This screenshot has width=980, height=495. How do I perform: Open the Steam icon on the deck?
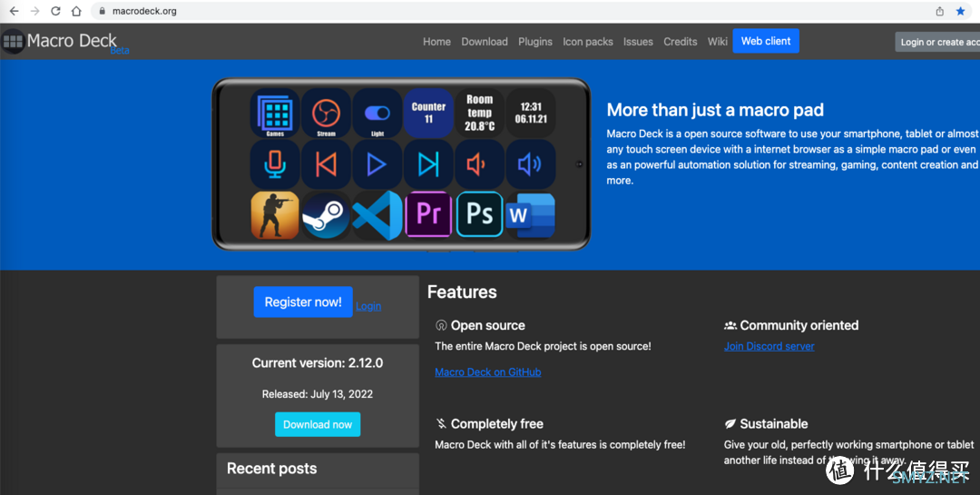coord(327,215)
